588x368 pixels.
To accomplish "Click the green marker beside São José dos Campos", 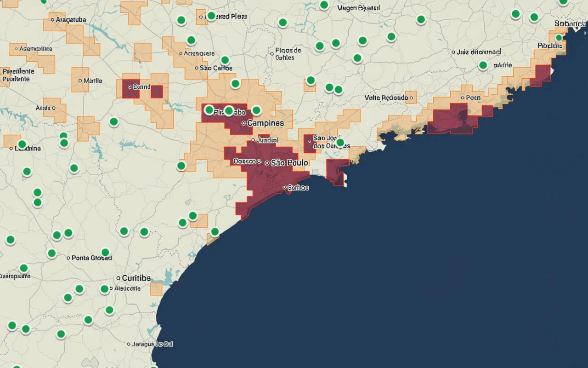I will tap(340, 143).
